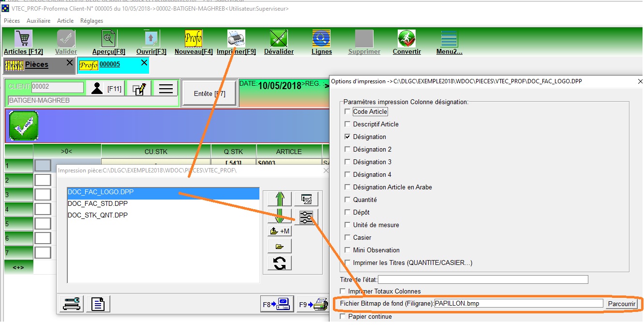Viewport: 644px width, 325px height.
Task: Click the edit note icon beside client field
Action: (x=139, y=89)
